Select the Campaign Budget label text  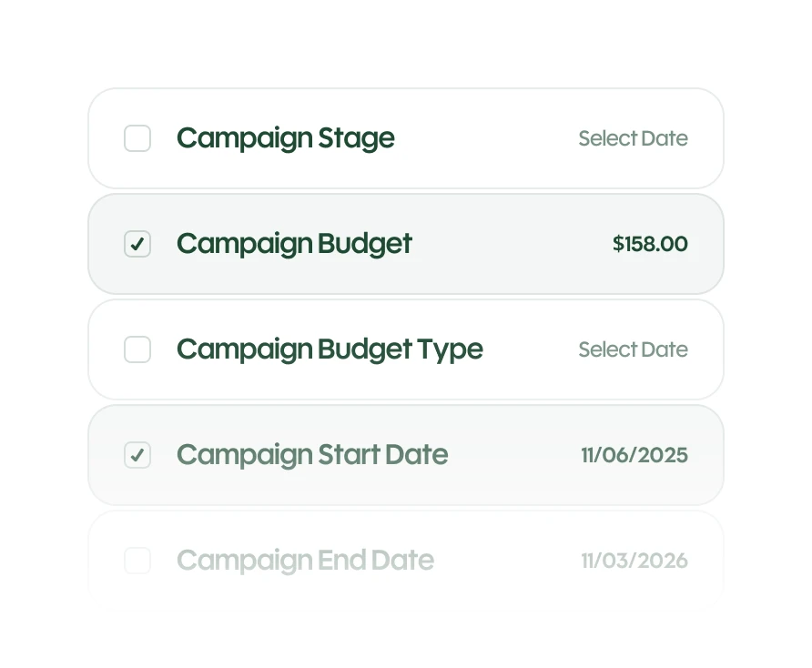tap(294, 245)
